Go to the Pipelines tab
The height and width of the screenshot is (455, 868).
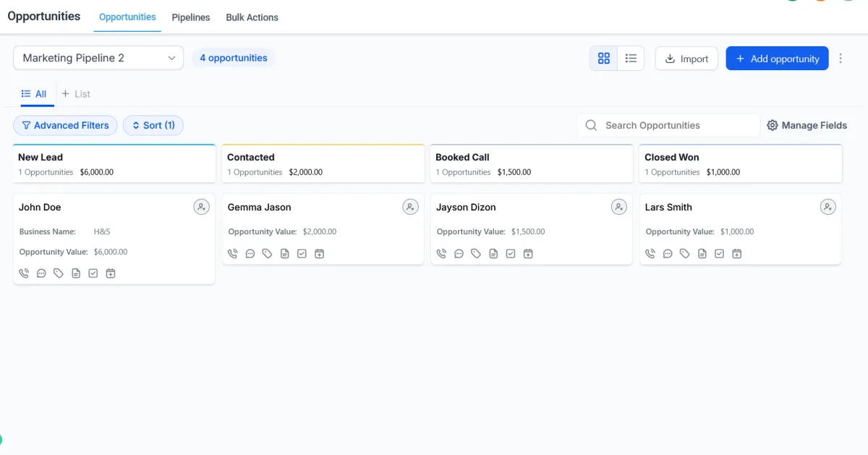[x=191, y=17]
